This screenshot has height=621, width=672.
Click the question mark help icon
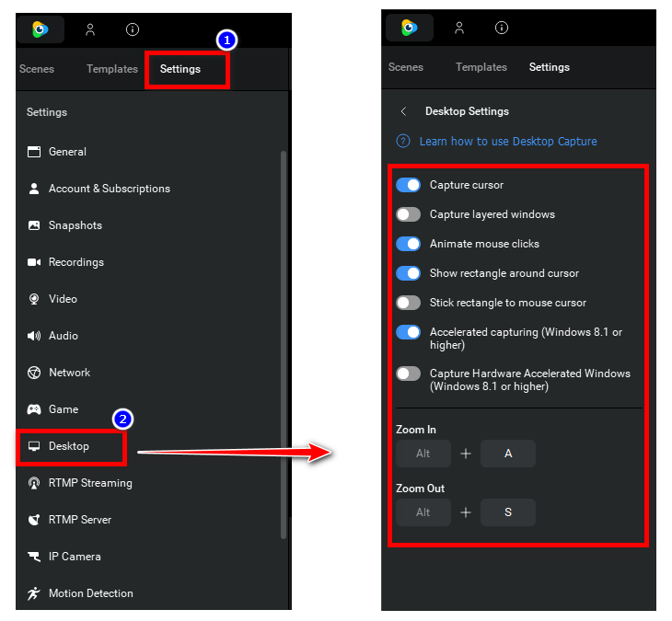click(403, 141)
